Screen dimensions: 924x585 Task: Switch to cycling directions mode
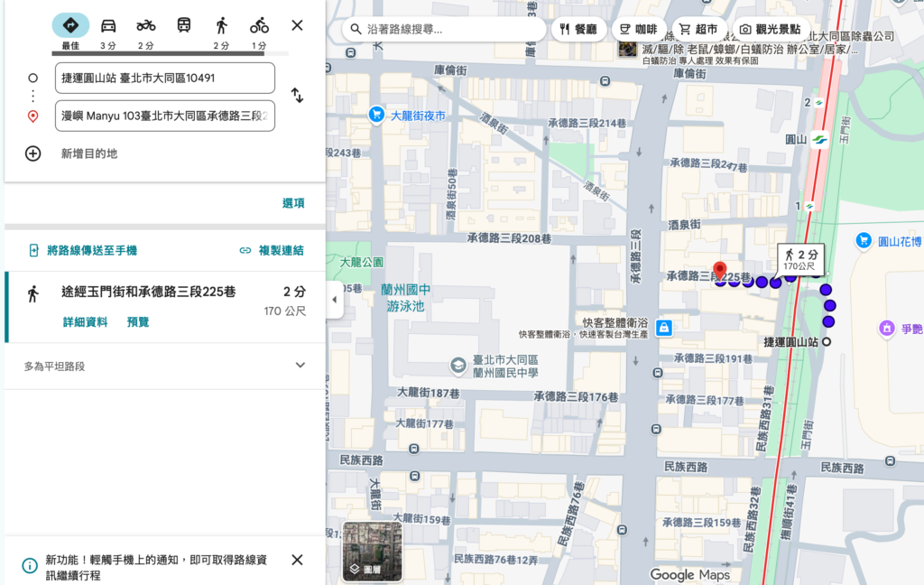click(259, 25)
